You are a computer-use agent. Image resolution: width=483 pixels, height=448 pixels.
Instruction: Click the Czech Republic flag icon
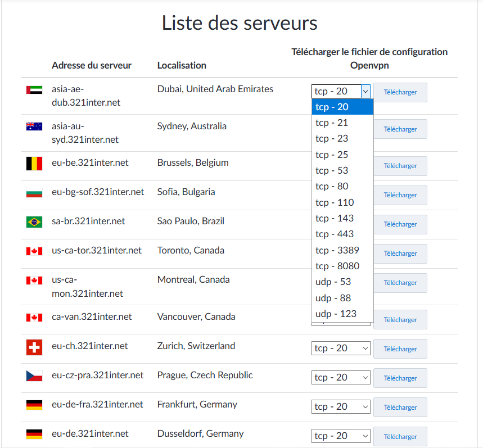point(34,377)
